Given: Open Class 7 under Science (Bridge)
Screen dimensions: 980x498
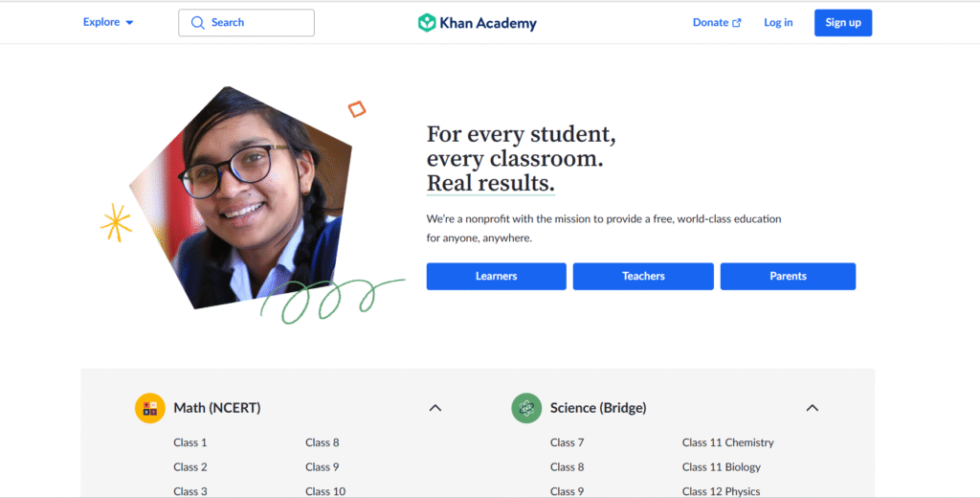Looking at the screenshot, I should [x=567, y=442].
